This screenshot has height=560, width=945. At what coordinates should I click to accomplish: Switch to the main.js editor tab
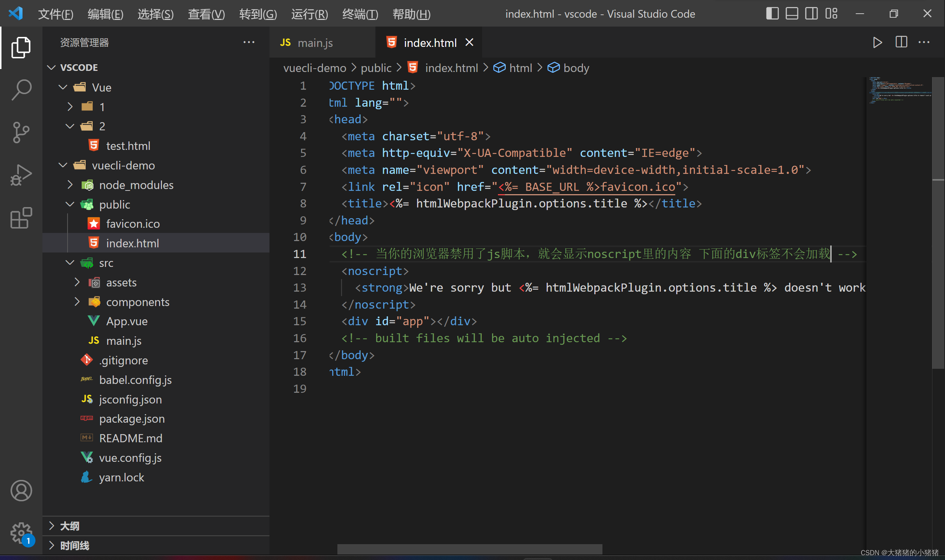pyautogui.click(x=323, y=43)
